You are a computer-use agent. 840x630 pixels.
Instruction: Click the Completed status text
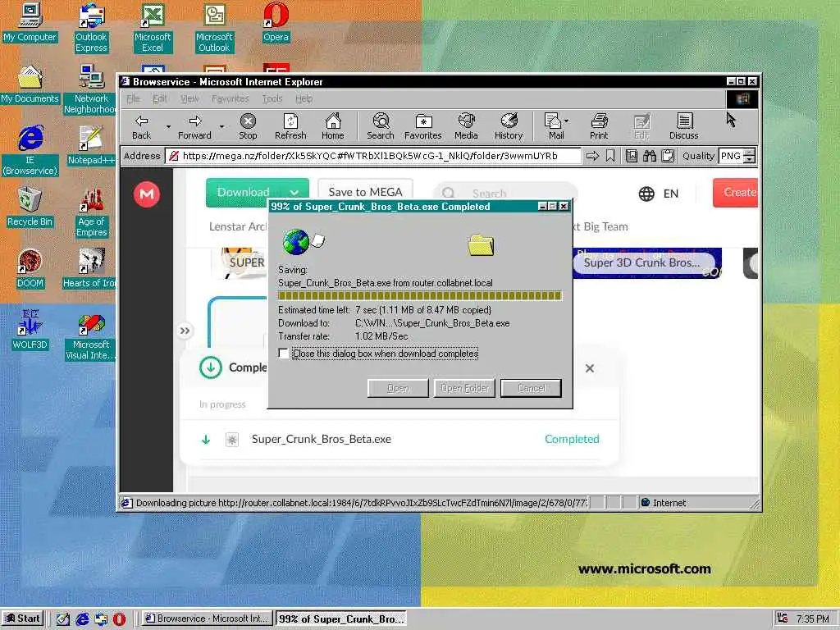pyautogui.click(x=572, y=440)
